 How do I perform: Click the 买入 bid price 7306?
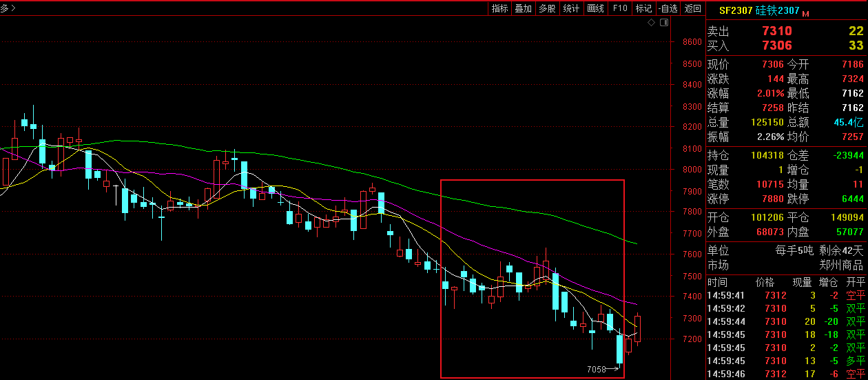776,46
